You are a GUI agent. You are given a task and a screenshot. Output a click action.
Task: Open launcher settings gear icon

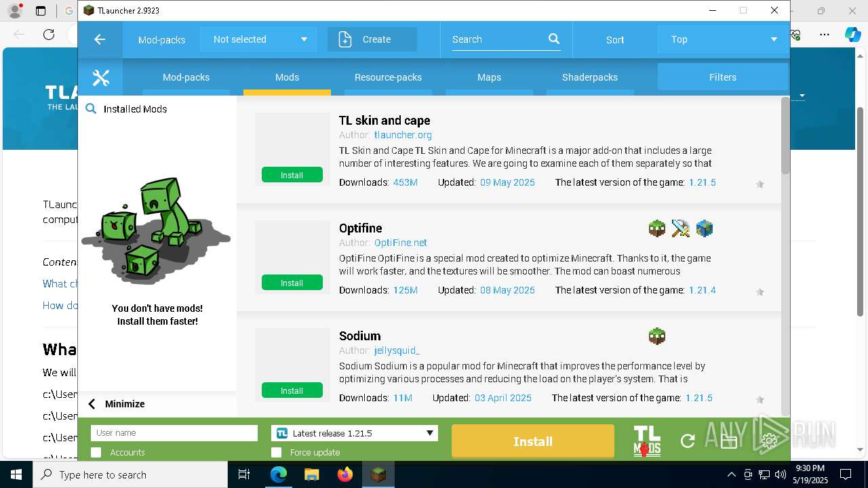point(769,441)
